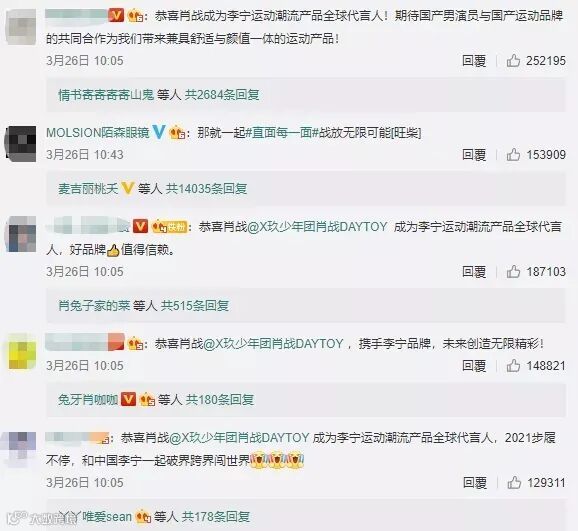The width and height of the screenshot is (578, 531).
Task: Click the blue verified badge beside MOLSION陌森眼镜
Action: coord(159,132)
